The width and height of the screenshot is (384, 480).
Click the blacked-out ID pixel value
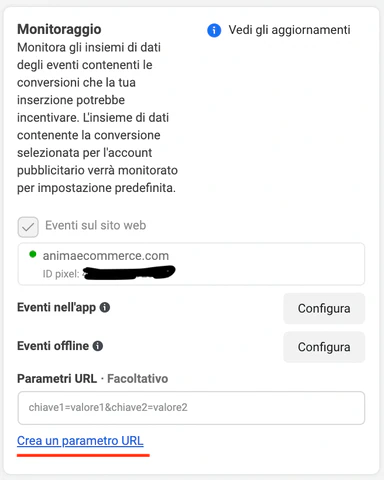tap(129, 272)
